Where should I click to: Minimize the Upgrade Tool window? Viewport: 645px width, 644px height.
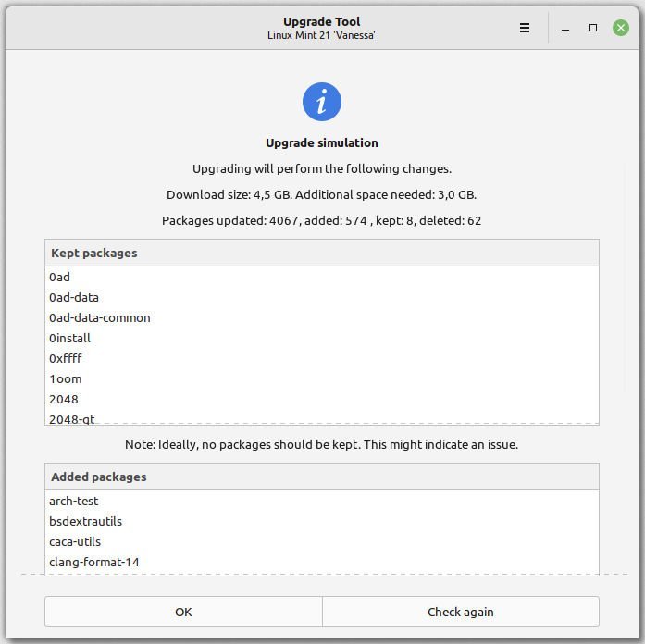pos(565,28)
